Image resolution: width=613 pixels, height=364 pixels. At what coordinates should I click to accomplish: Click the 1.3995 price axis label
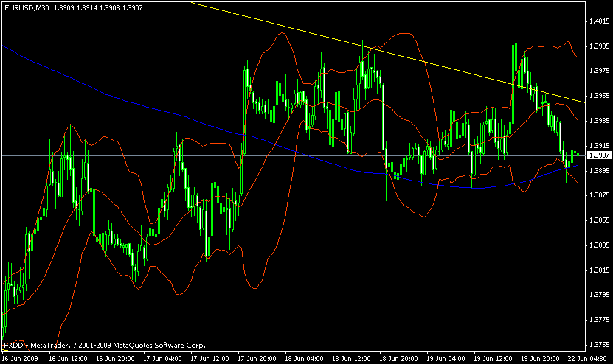(x=599, y=46)
